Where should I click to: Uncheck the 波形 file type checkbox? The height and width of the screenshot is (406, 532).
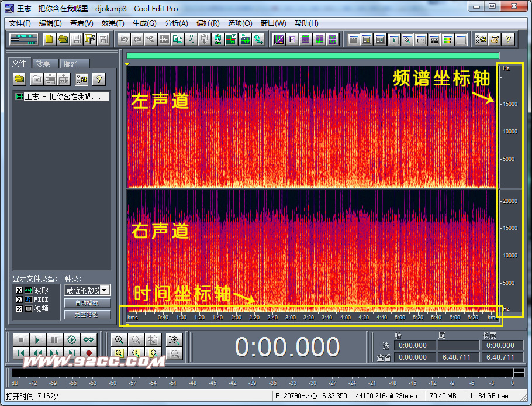pos(19,290)
